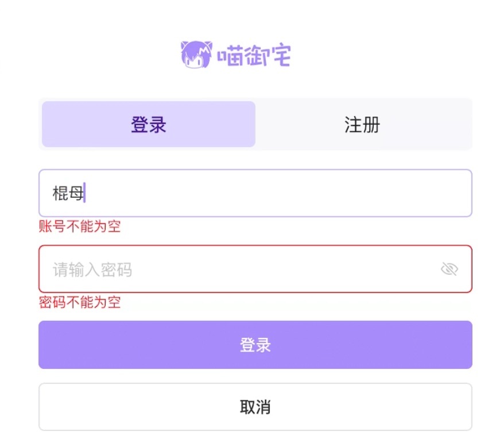Toggle password visibility with the eye-slash icon
The image size is (504, 439).
click(x=449, y=269)
